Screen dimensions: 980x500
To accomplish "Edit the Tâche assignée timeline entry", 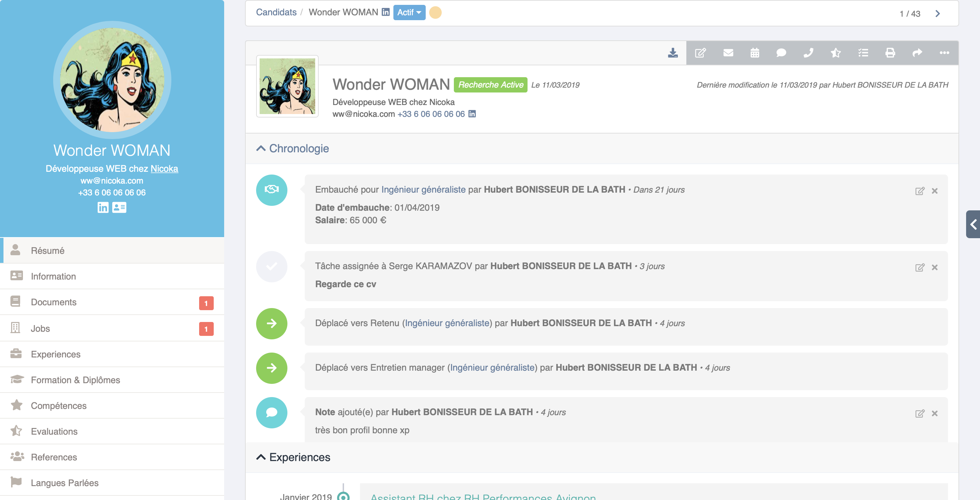I will coord(919,267).
